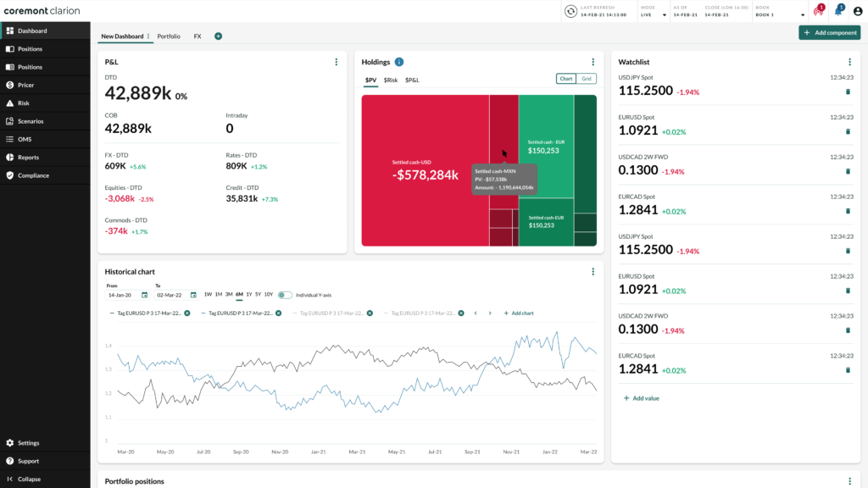Screen dimensions: 868x488
Task: Open the notifications bell
Action: pyautogui.click(x=838, y=11)
